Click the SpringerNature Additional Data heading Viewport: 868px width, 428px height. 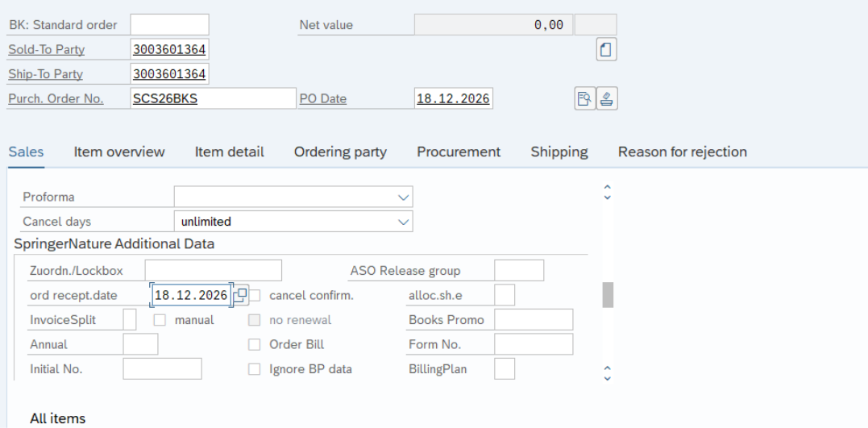click(114, 243)
